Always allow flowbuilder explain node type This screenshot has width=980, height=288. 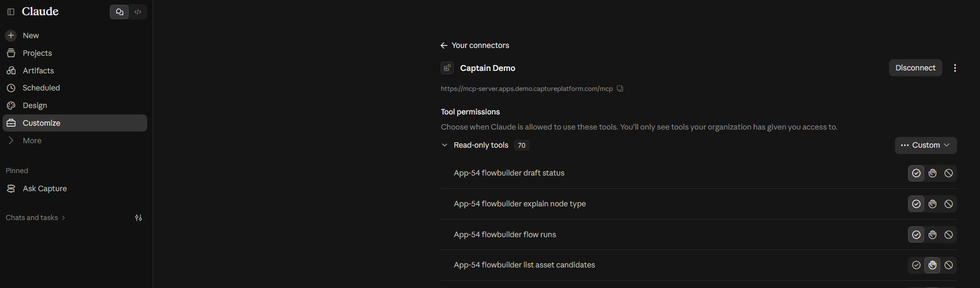click(916, 204)
